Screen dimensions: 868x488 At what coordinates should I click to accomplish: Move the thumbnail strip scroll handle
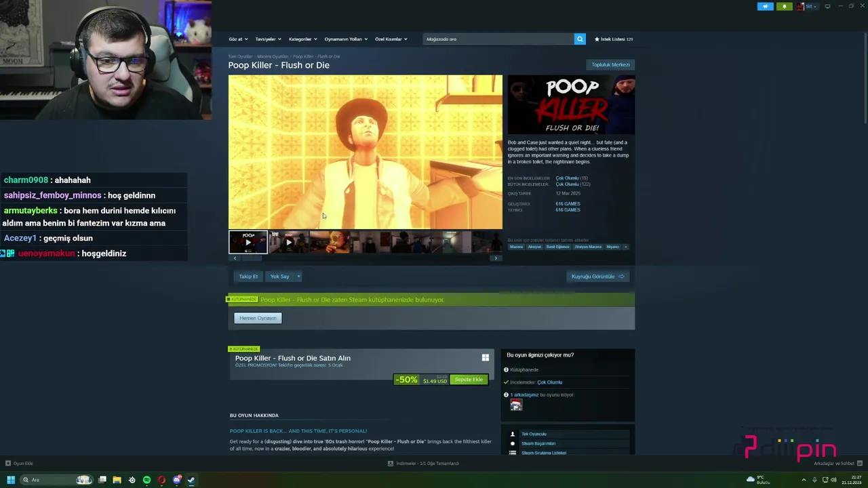tap(252, 258)
